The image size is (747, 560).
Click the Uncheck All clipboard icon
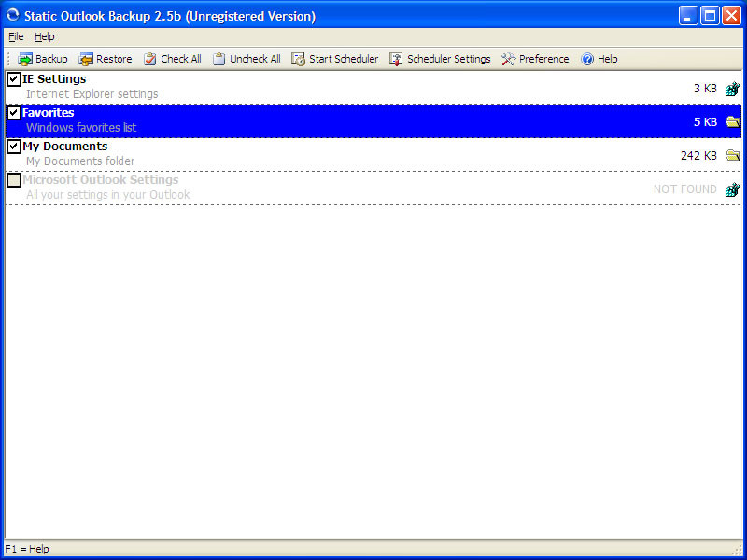[218, 59]
